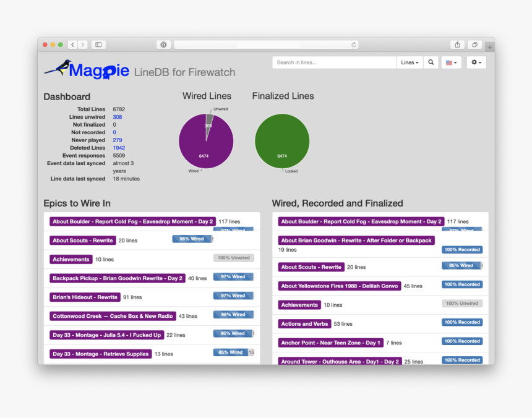Click 100% Recorded bar for Yellowstone Fires
This screenshot has height=418, width=532.
tap(462, 284)
